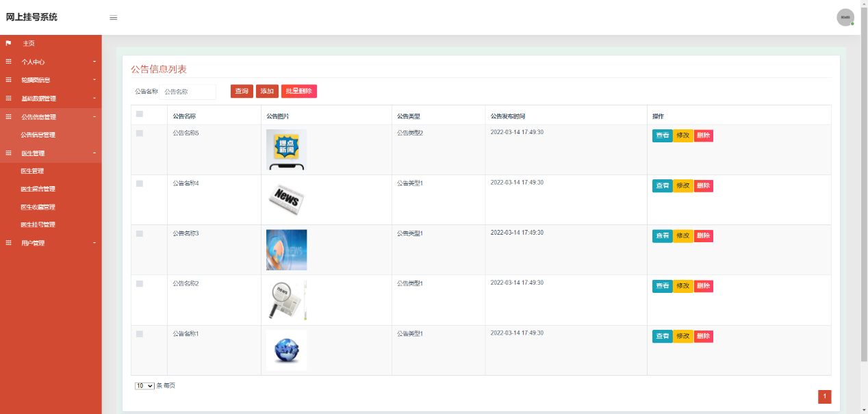Select the 公告信息管理 submenu item
Image resolution: width=868 pixels, height=414 pixels.
tap(38, 135)
